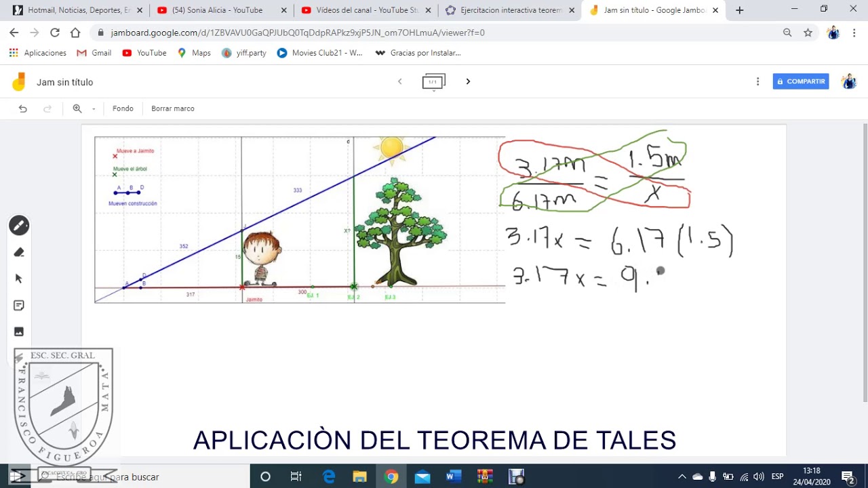The height and width of the screenshot is (488, 868).
Task: Open the zoom level dropdown
Action: pyautogui.click(x=94, y=108)
